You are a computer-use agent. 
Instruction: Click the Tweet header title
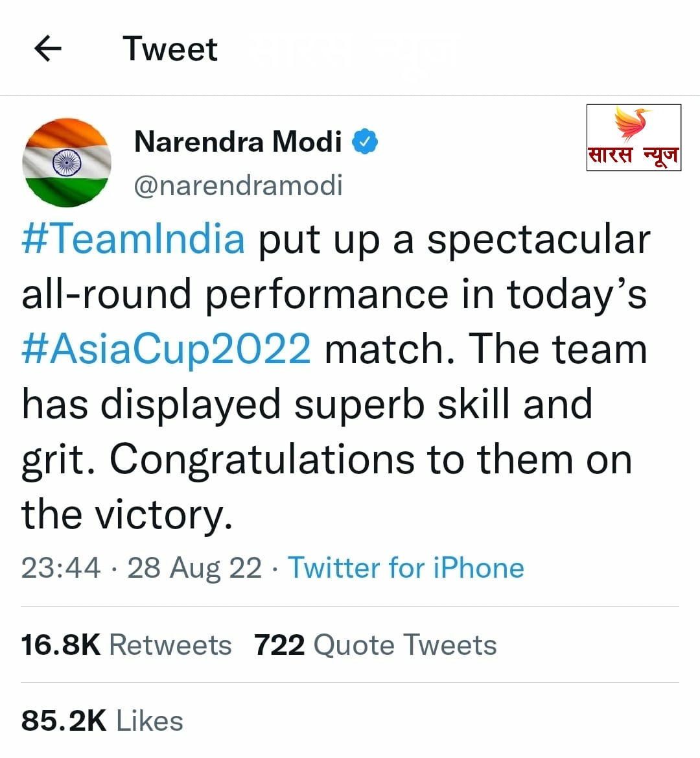[x=170, y=49]
